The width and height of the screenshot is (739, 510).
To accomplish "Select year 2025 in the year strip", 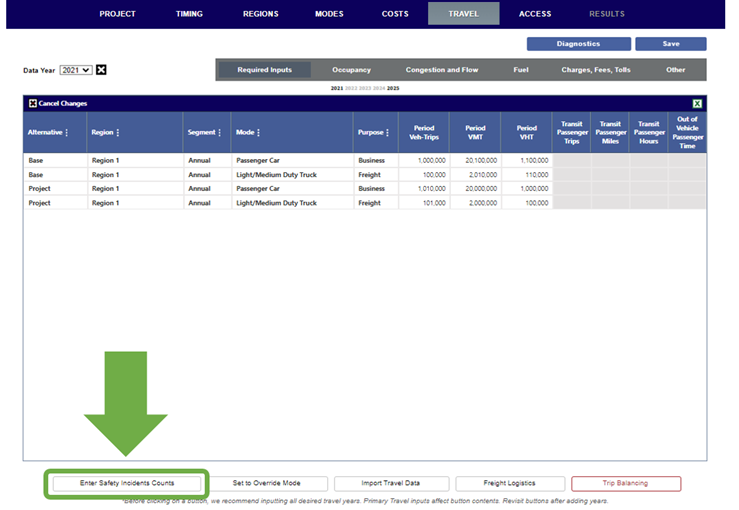I will (x=394, y=89).
